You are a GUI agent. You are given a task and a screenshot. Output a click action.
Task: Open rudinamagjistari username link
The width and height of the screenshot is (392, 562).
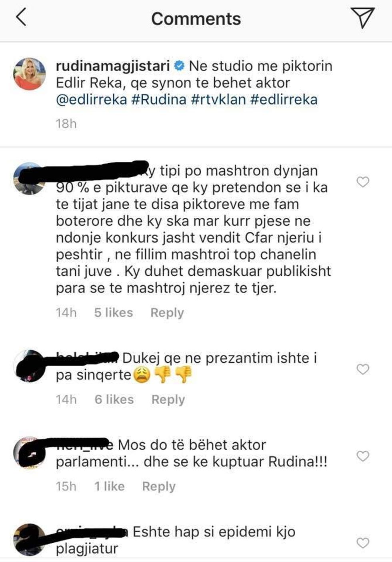113,66
